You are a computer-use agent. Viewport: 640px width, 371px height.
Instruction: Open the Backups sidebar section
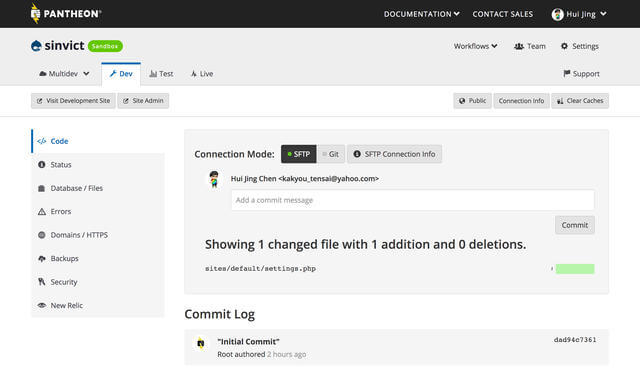click(x=98, y=258)
